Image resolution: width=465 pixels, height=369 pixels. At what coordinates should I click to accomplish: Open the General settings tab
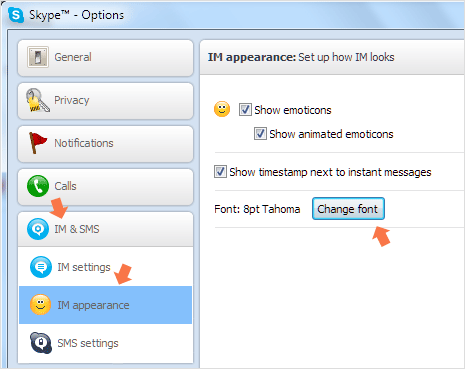pyautogui.click(x=105, y=58)
